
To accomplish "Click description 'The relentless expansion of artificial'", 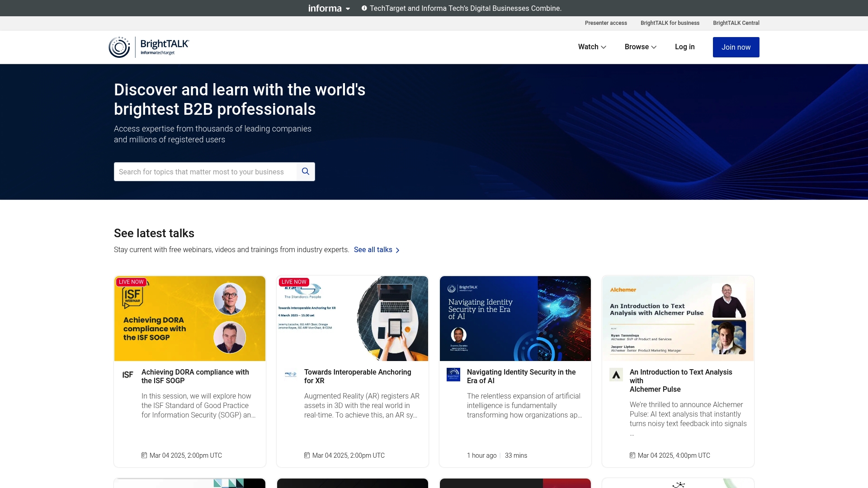I will 524,406.
